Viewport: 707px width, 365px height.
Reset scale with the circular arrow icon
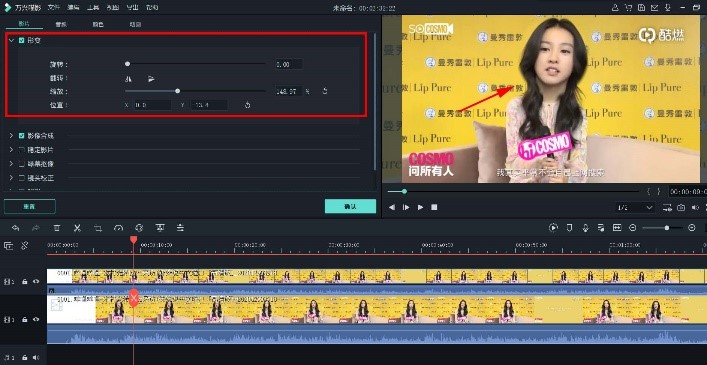[x=325, y=91]
